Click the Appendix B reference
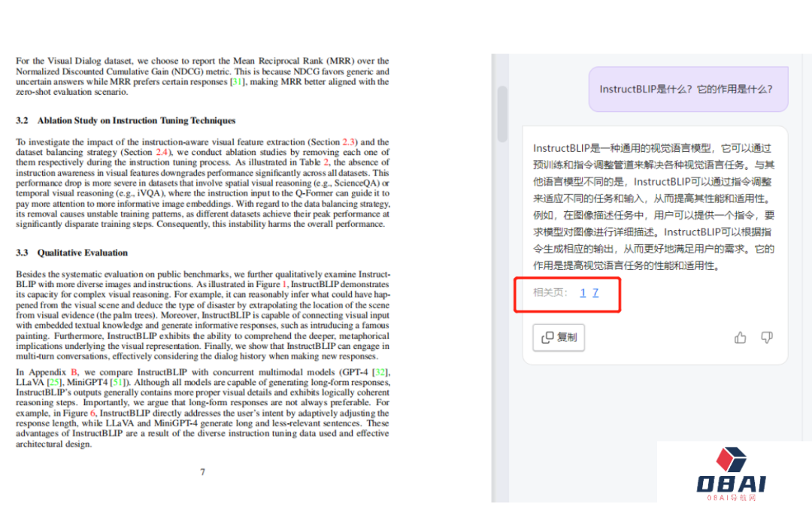The image size is (812, 509). point(72,370)
